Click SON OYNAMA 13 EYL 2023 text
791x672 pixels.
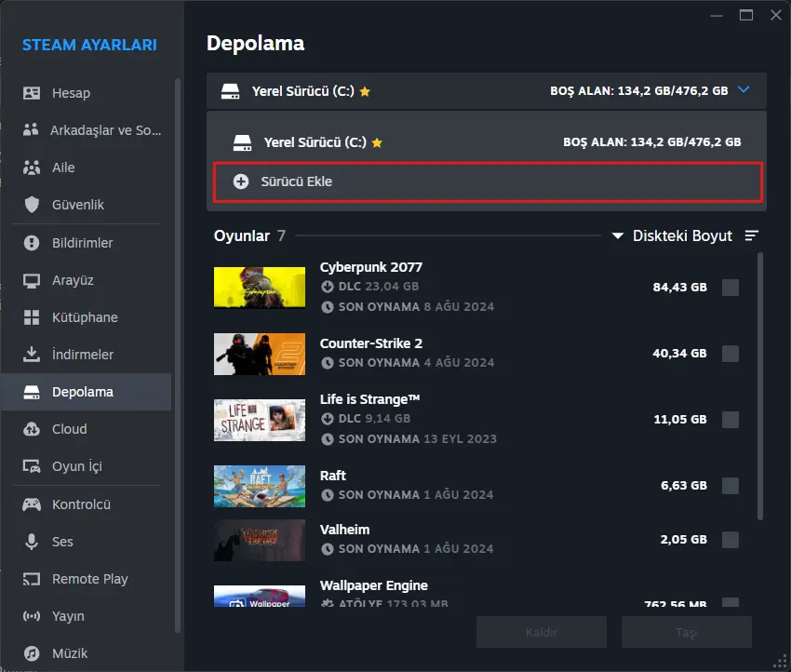point(417,439)
